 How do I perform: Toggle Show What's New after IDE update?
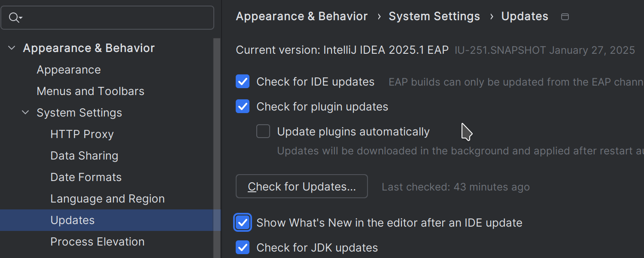click(243, 223)
